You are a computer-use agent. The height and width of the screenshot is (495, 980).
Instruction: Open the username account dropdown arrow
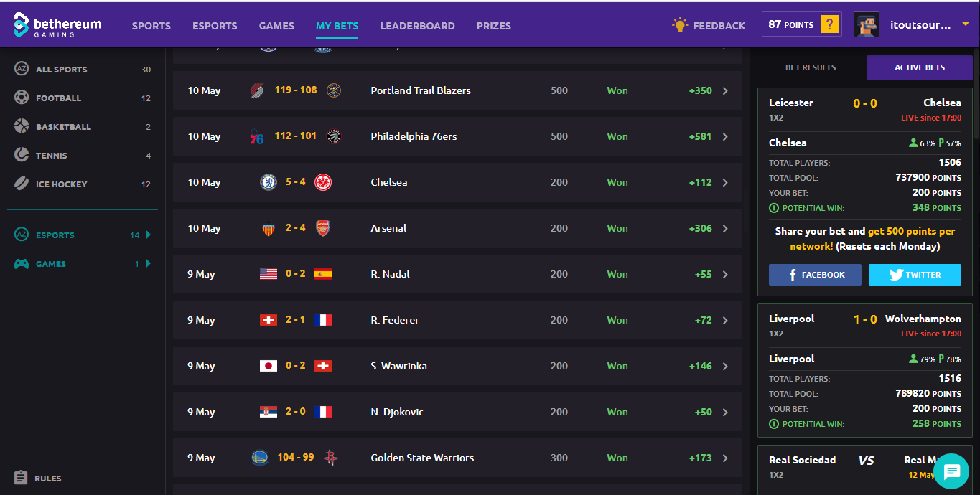coord(965,24)
